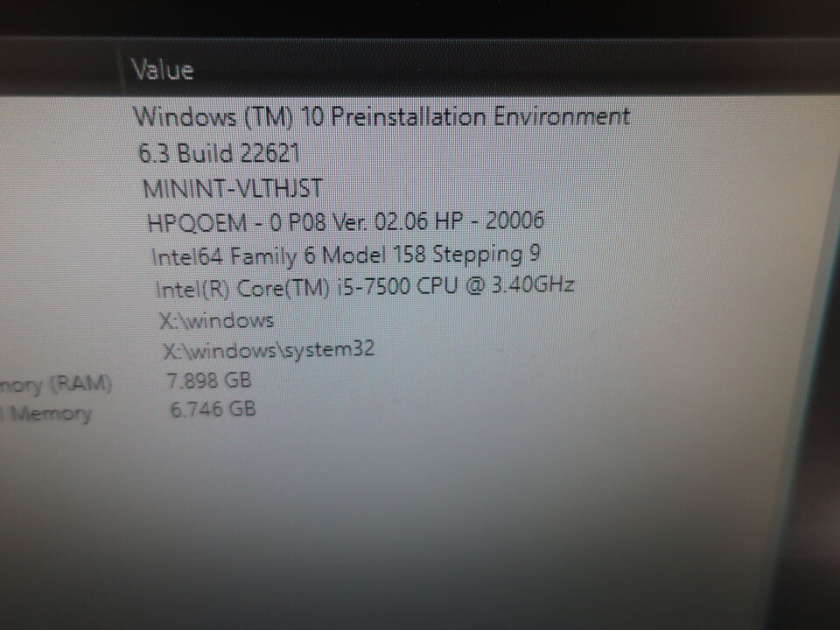This screenshot has height=630, width=840.
Task: Select the Intel64 Family 6 Model row
Action: tap(346, 255)
